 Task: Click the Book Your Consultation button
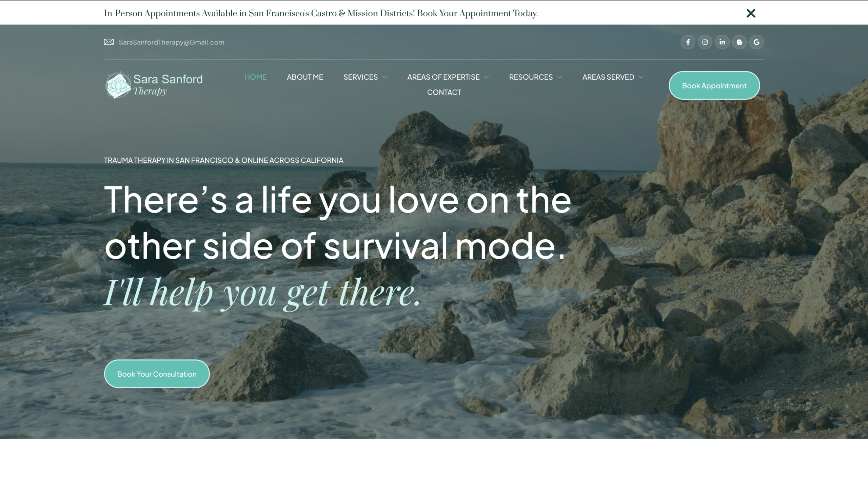tap(157, 374)
